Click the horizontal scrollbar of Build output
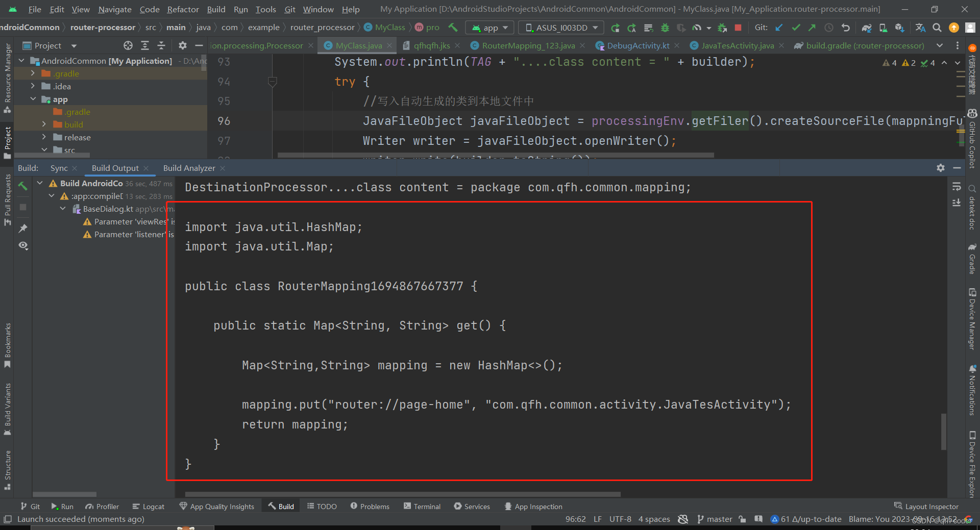980x530 pixels. (403, 494)
